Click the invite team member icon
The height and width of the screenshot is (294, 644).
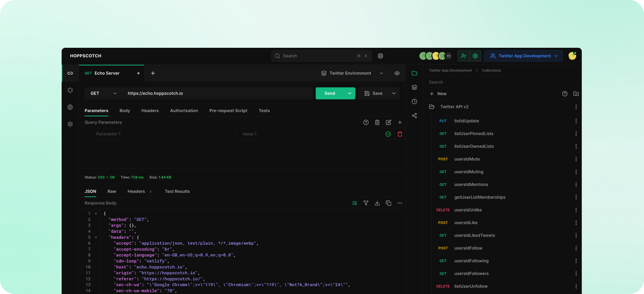tap(463, 56)
